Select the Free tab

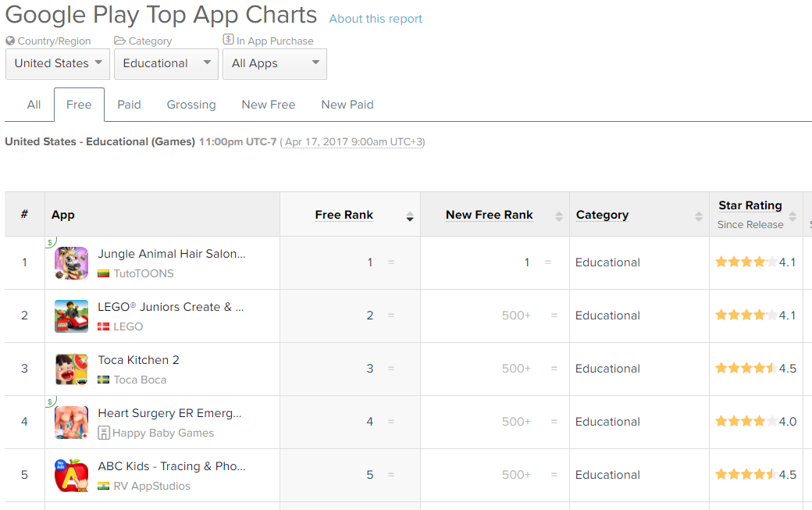(x=79, y=105)
